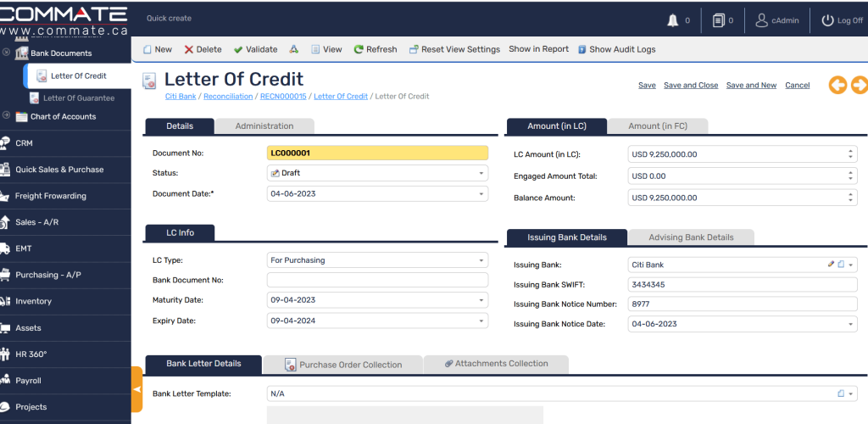Go to previous record with left arrow

pyautogui.click(x=837, y=85)
